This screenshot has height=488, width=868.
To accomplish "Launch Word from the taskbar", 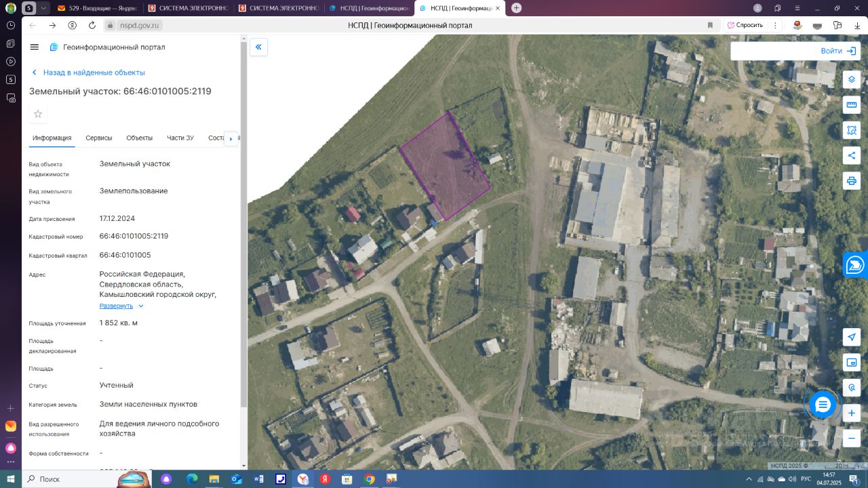I will tap(258, 479).
